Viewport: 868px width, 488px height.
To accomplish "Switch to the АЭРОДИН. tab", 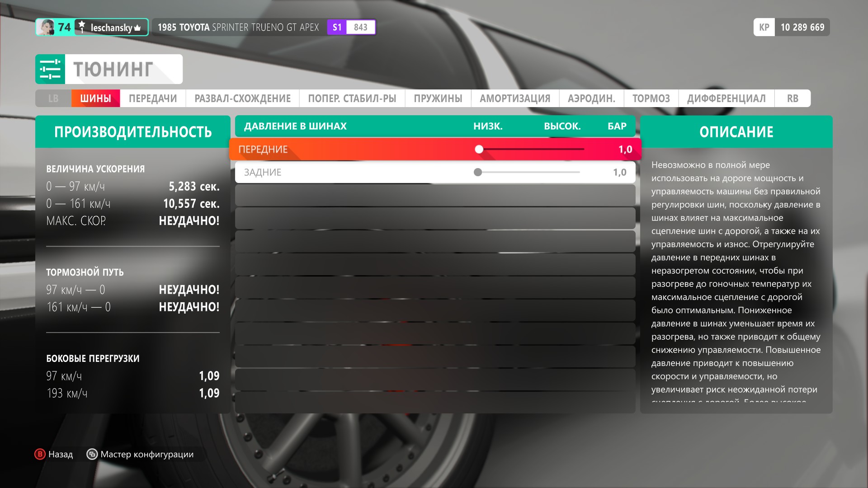I will click(591, 99).
